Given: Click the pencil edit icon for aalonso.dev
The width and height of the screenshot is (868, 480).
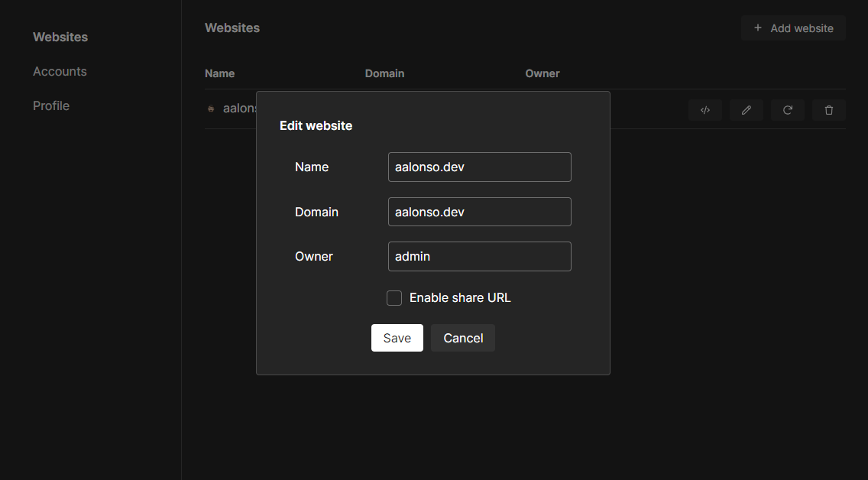Looking at the screenshot, I should coord(746,110).
